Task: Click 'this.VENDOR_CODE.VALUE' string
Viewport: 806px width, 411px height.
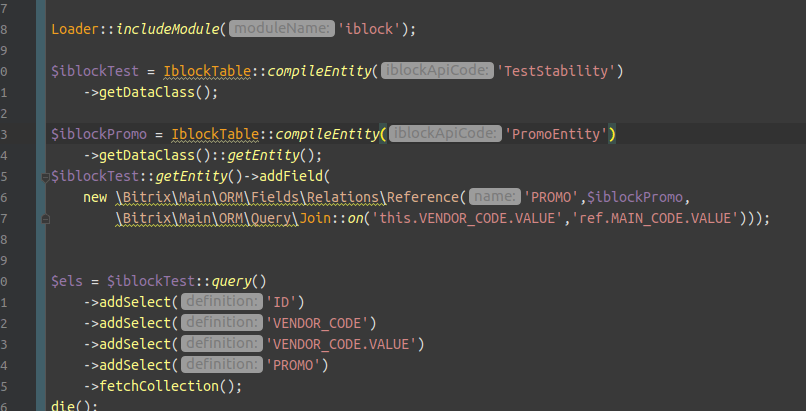Action: coord(467,219)
